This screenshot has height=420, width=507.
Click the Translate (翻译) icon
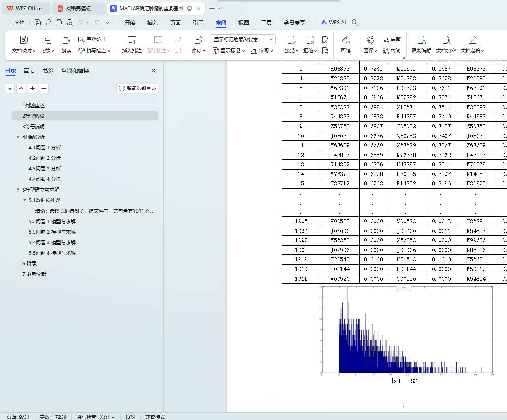point(370,40)
